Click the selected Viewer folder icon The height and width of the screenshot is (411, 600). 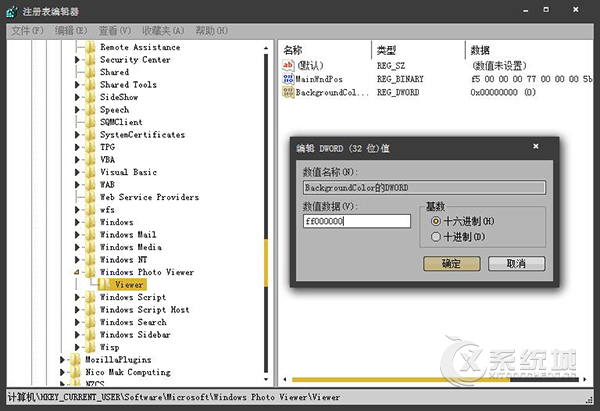[x=105, y=285]
